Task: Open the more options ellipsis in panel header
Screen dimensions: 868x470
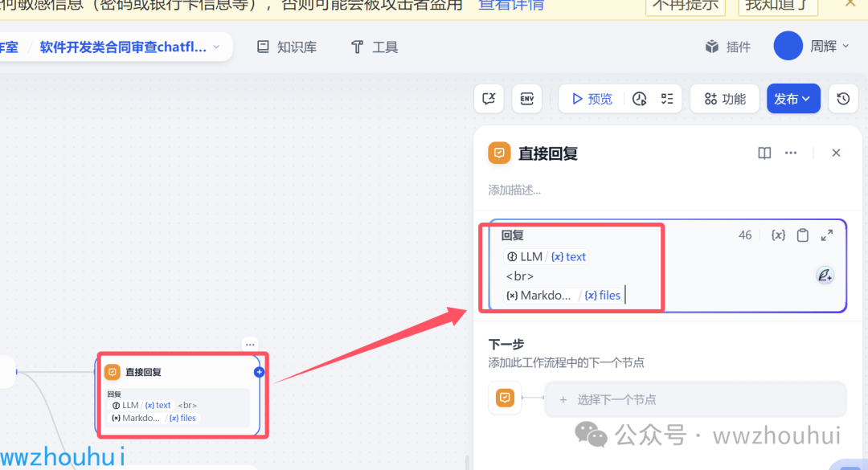Action: pos(791,153)
